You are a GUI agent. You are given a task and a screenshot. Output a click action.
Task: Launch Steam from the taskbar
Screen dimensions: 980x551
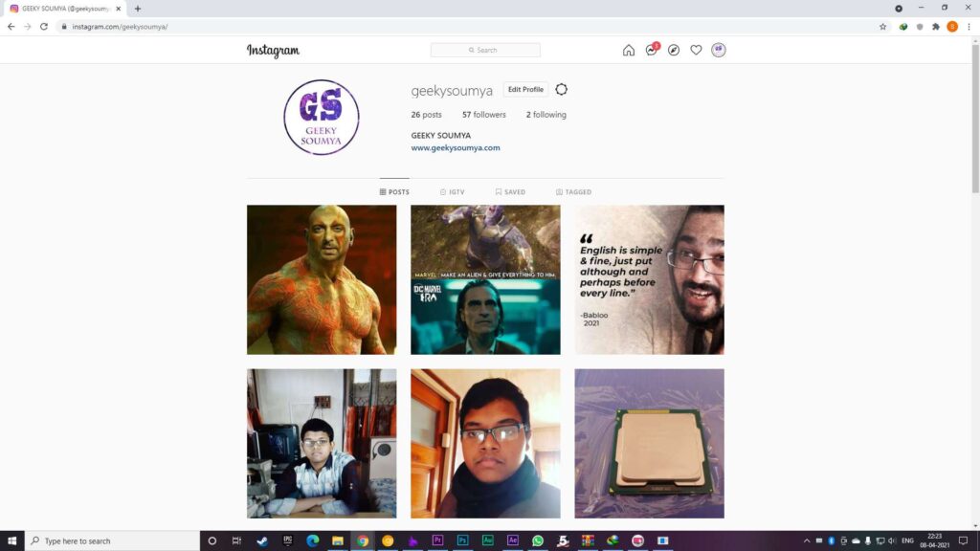click(262, 540)
